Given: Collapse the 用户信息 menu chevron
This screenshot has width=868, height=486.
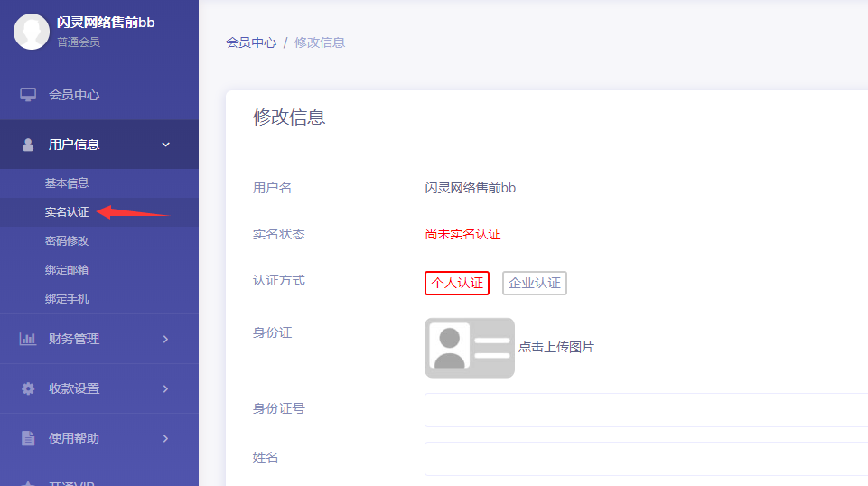Looking at the screenshot, I should (x=165, y=145).
